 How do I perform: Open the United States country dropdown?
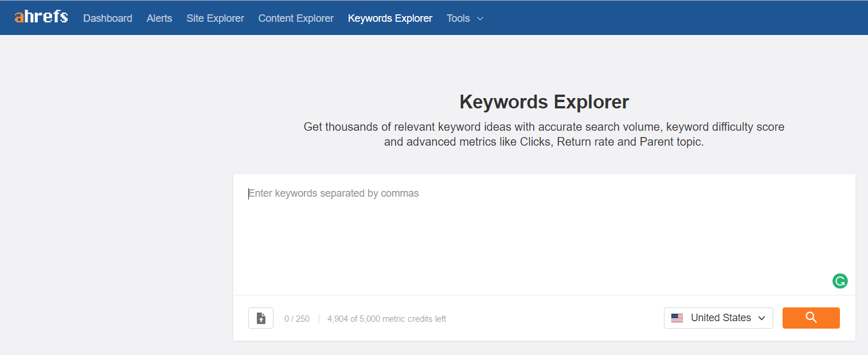[720, 318]
